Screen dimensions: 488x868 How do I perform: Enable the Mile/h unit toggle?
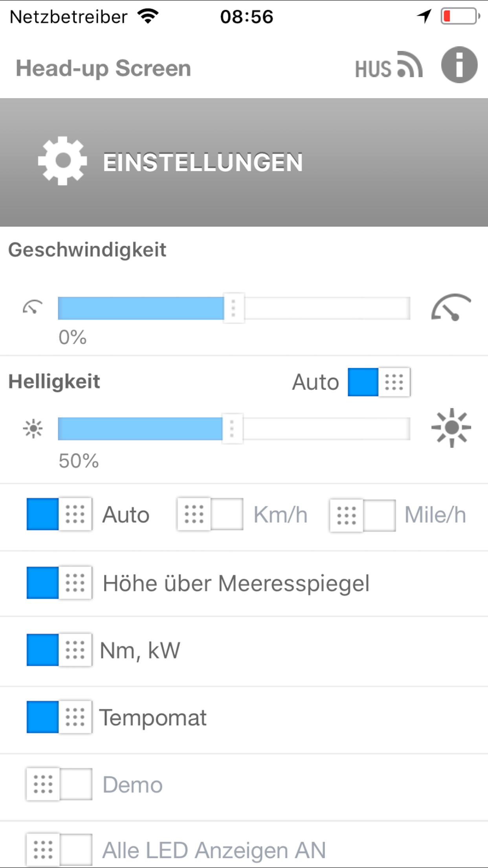point(362,515)
